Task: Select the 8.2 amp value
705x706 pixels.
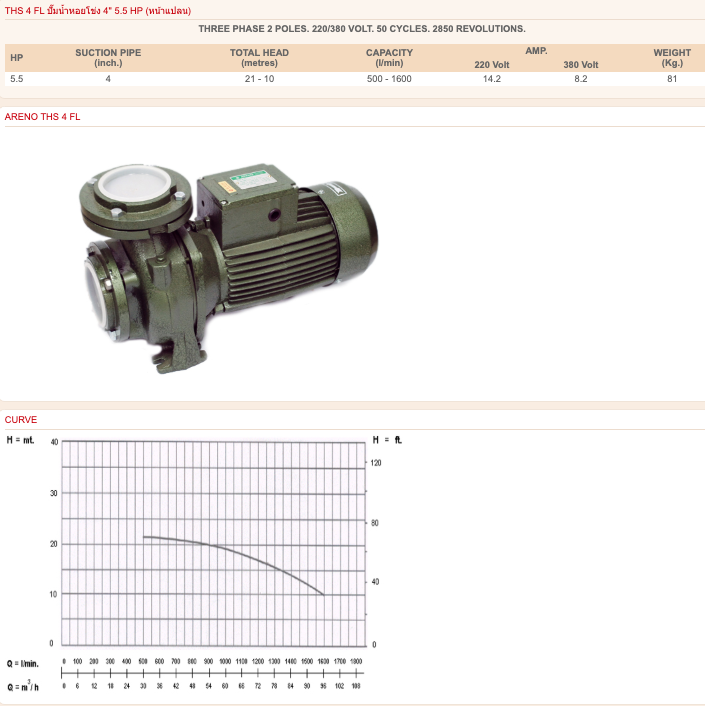Action: click(581, 79)
